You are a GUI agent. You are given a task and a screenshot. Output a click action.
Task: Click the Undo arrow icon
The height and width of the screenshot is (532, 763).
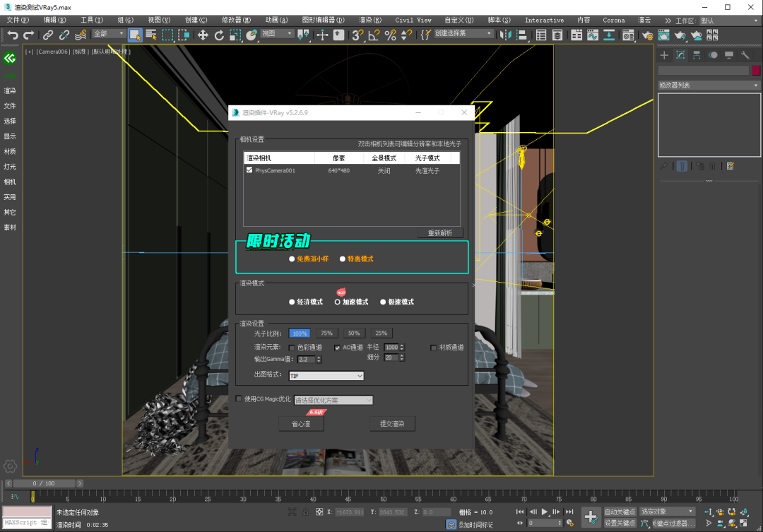pyautogui.click(x=13, y=35)
